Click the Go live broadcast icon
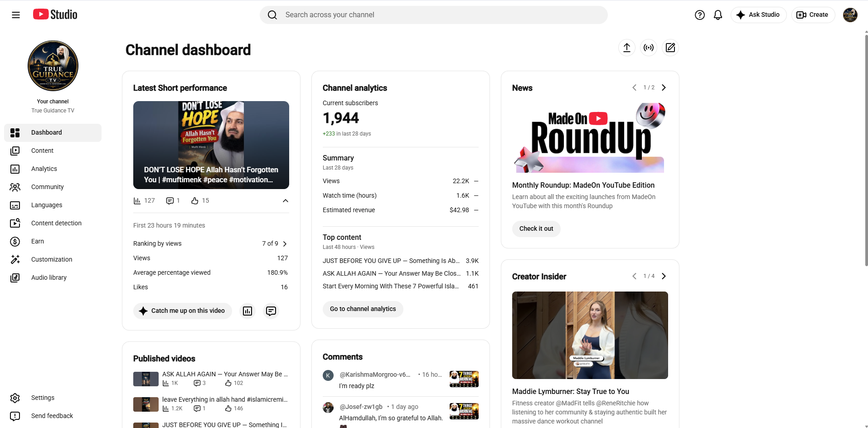 649,48
